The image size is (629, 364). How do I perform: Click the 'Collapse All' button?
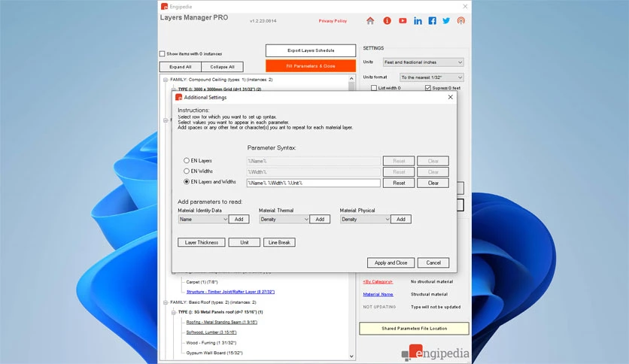point(222,67)
